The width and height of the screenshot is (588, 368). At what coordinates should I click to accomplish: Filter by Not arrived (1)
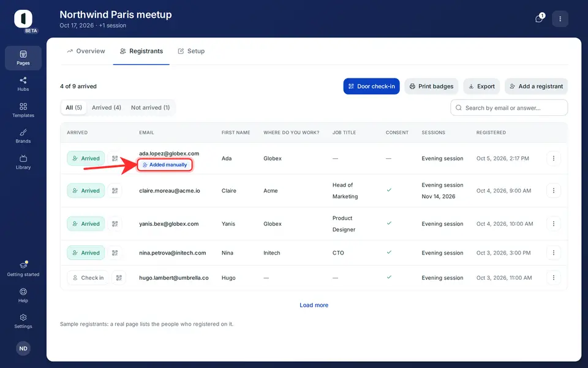click(151, 108)
